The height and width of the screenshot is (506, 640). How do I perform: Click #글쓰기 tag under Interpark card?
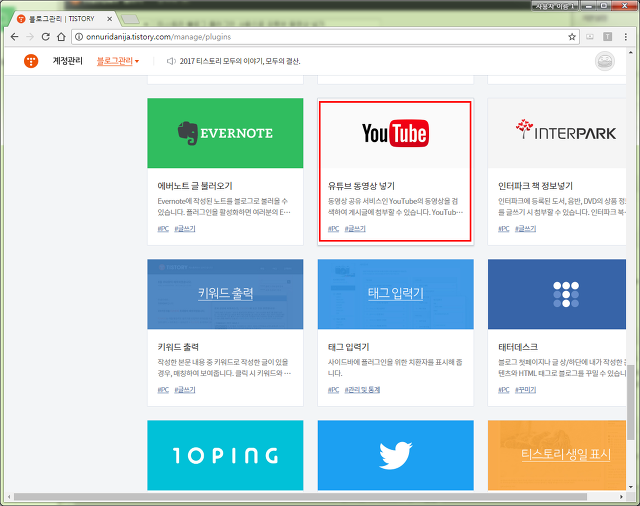[x=525, y=229]
